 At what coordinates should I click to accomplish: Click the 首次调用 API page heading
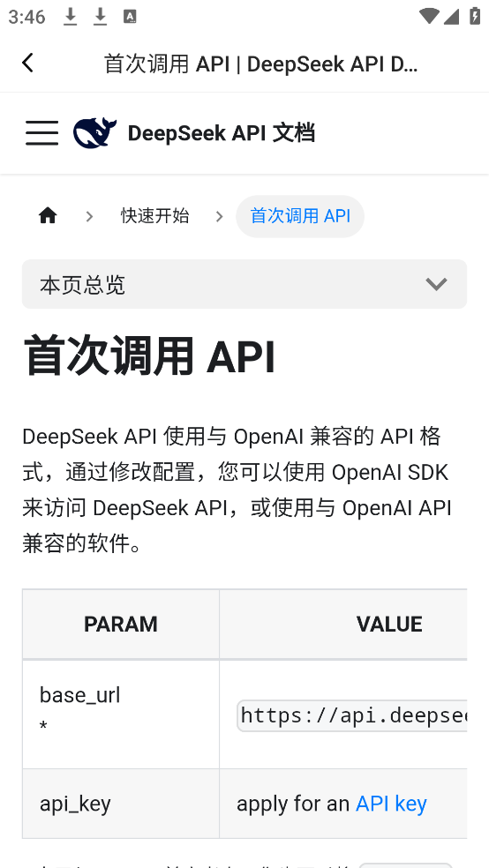149,357
